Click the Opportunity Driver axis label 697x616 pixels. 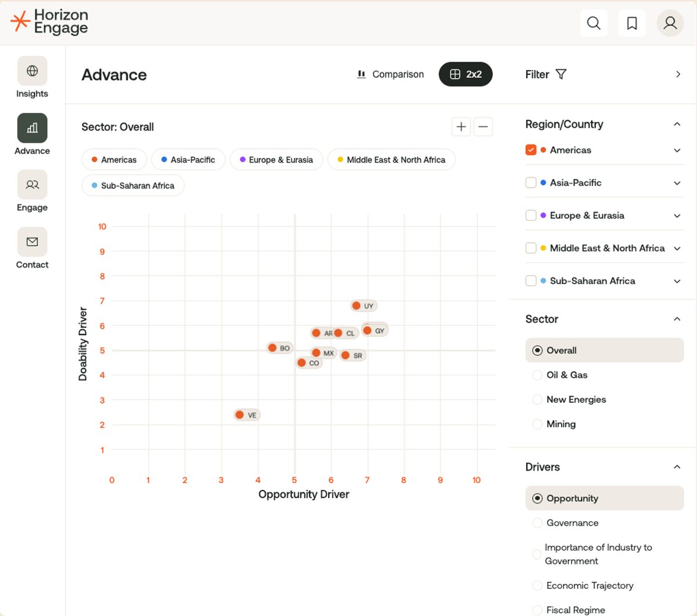point(304,494)
